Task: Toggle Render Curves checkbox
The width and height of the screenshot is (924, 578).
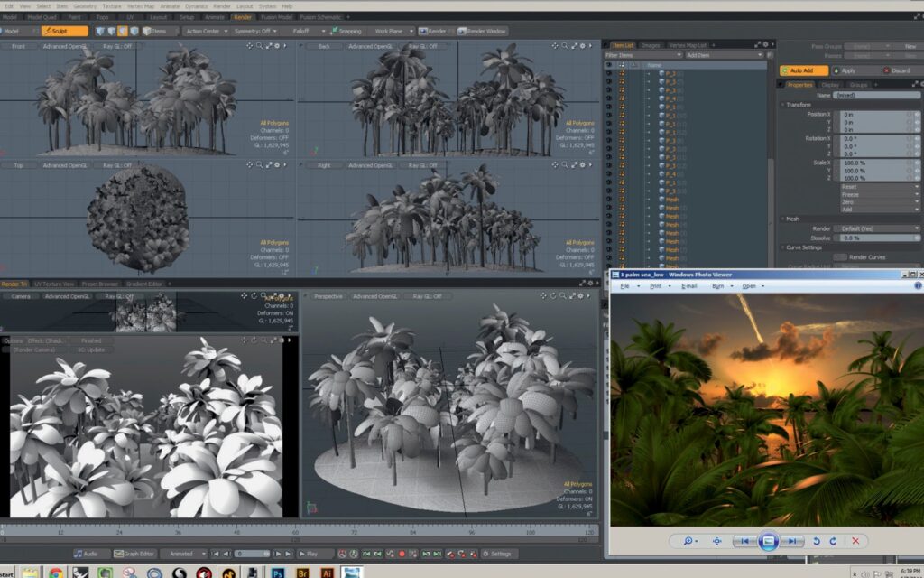Action: [840, 257]
